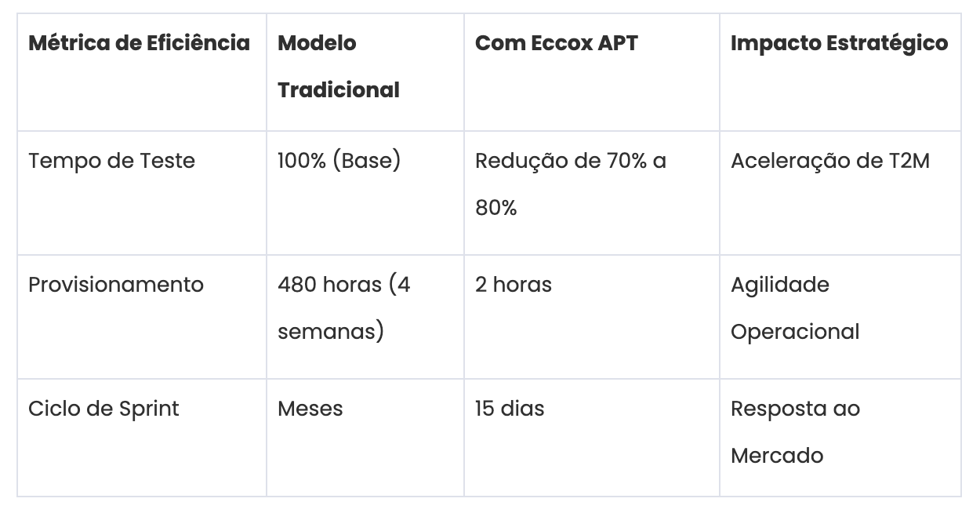Click the 'Tempo de Teste' row label
The image size is (980, 513).
click(111, 161)
